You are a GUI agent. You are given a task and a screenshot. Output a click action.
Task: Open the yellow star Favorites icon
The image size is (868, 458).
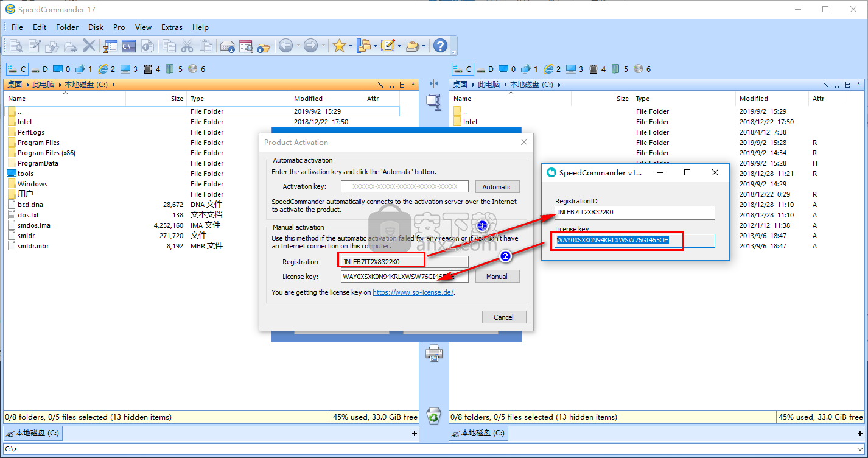(339, 46)
